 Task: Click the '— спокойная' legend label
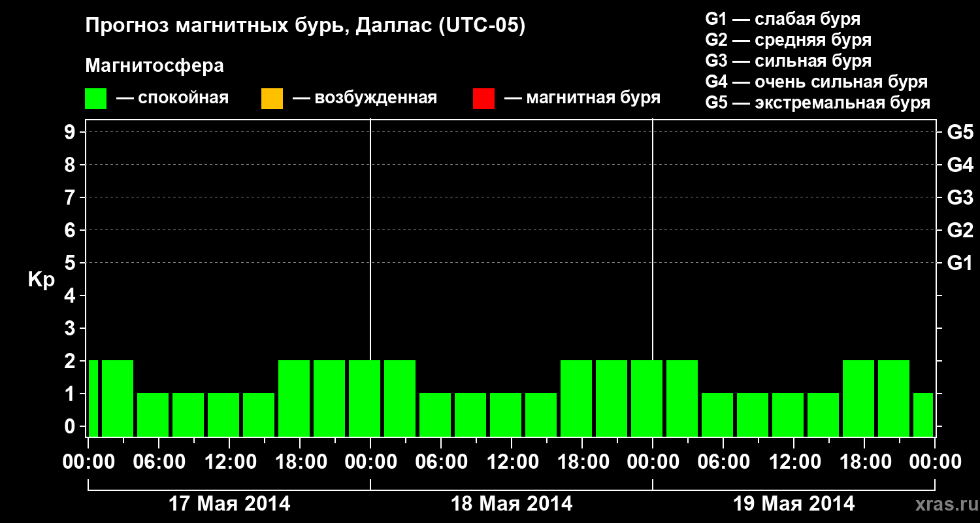172,98
